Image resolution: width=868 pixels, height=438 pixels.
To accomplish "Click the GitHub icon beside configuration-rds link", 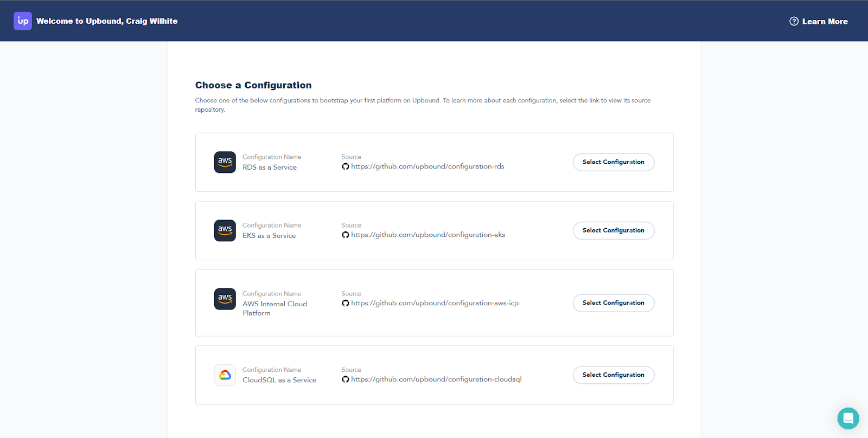I will pos(346,166).
